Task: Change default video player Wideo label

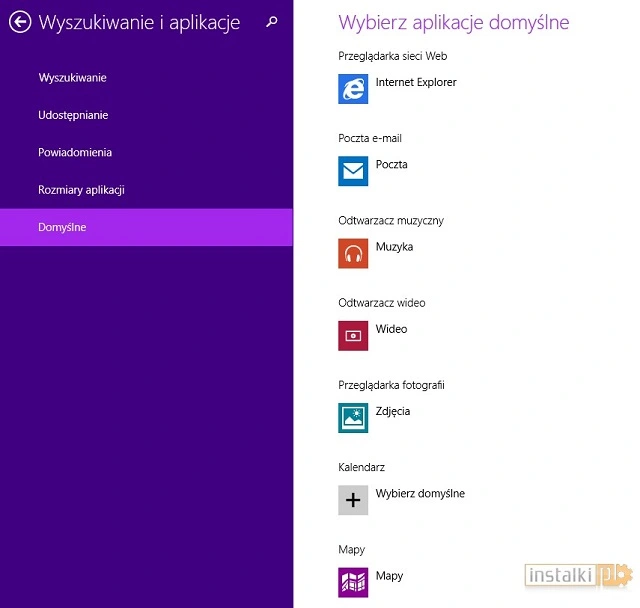Action: click(x=391, y=329)
